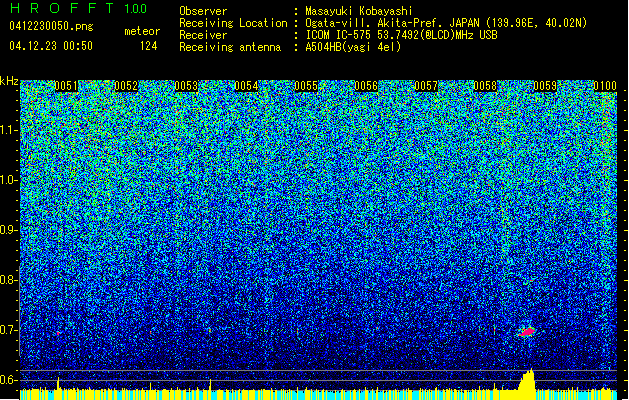Click the 0053 time marker
Viewport: 629px width, 400px height.
coord(186,86)
